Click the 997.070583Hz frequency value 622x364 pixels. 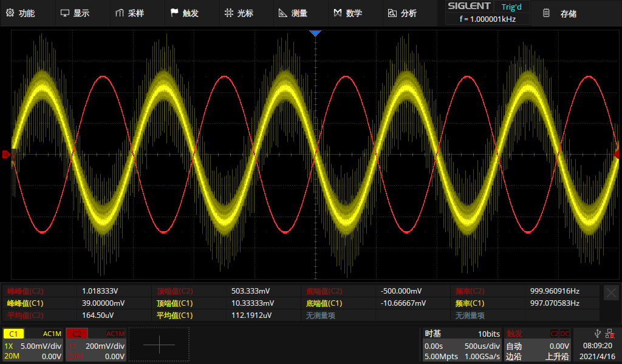tap(555, 303)
